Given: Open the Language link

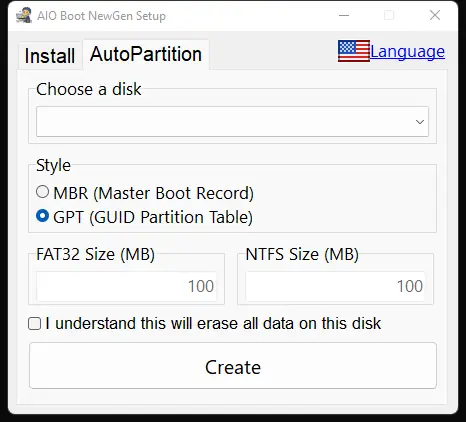Looking at the screenshot, I should [x=407, y=52].
